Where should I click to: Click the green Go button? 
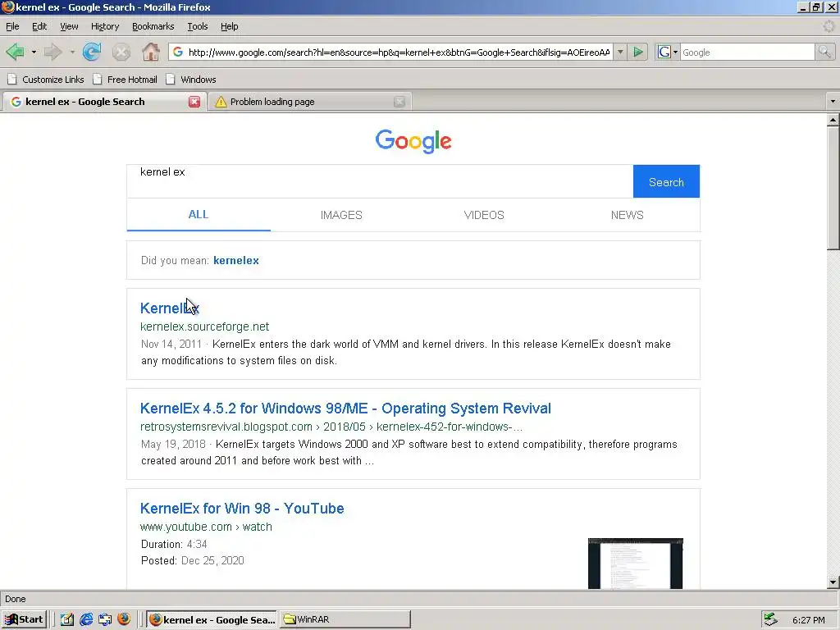coord(638,52)
